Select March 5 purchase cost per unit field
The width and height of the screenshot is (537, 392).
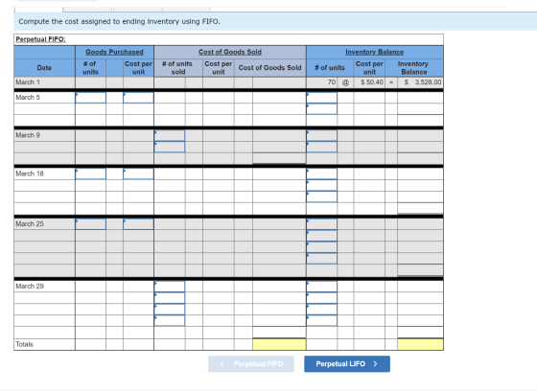[x=138, y=98]
